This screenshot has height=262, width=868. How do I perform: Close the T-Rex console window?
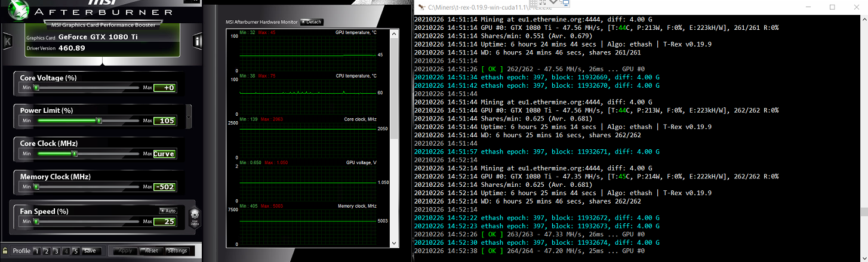[x=856, y=7]
